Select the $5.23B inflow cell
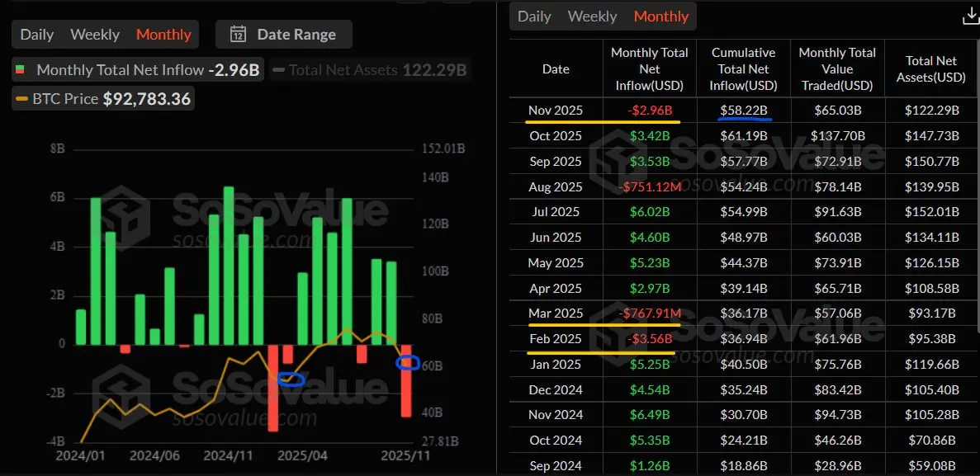The width and height of the screenshot is (980, 476). coord(650,263)
